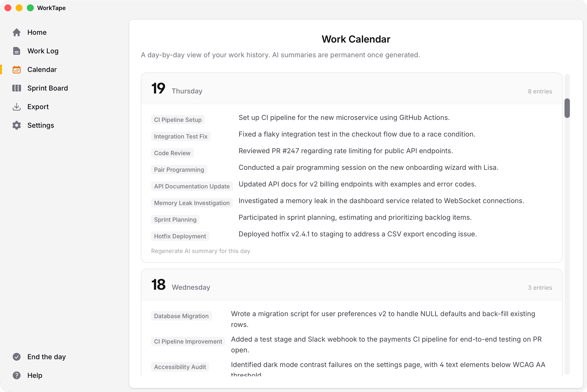Open Work Log via its document icon

pos(16,51)
